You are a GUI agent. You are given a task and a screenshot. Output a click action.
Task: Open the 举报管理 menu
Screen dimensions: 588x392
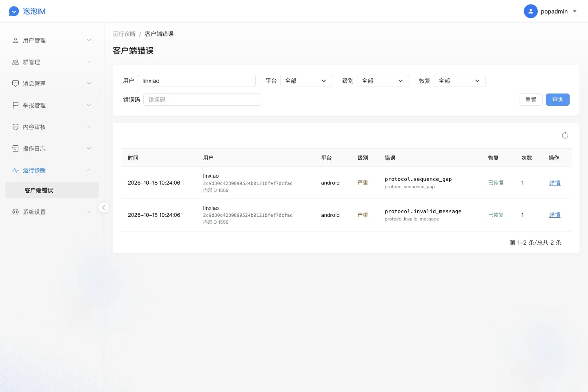tap(52, 105)
